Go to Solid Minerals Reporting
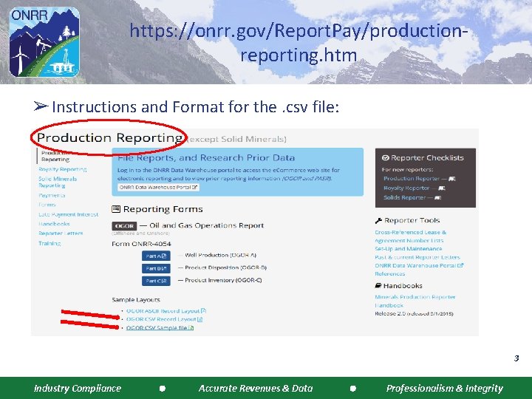This screenshot has width=532, height=399. (58, 182)
